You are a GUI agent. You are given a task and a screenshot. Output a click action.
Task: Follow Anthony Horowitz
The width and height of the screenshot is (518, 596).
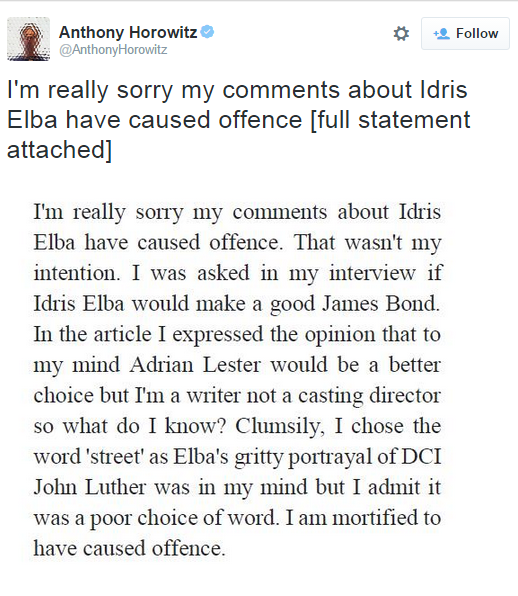[x=465, y=33]
